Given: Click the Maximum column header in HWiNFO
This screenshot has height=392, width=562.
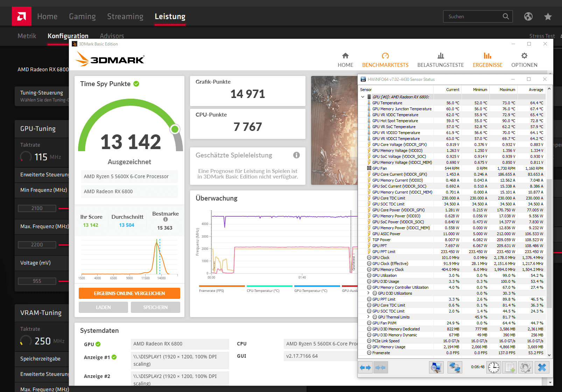Looking at the screenshot, I should (504, 90).
